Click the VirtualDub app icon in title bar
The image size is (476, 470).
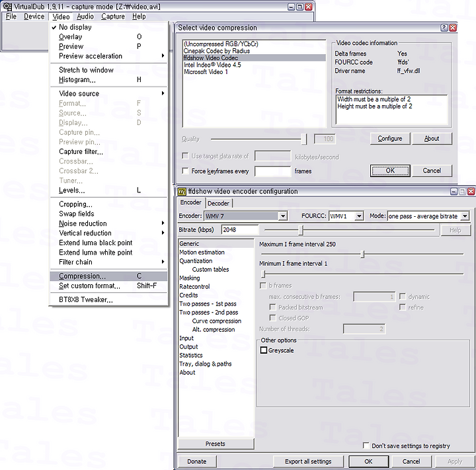7,7
